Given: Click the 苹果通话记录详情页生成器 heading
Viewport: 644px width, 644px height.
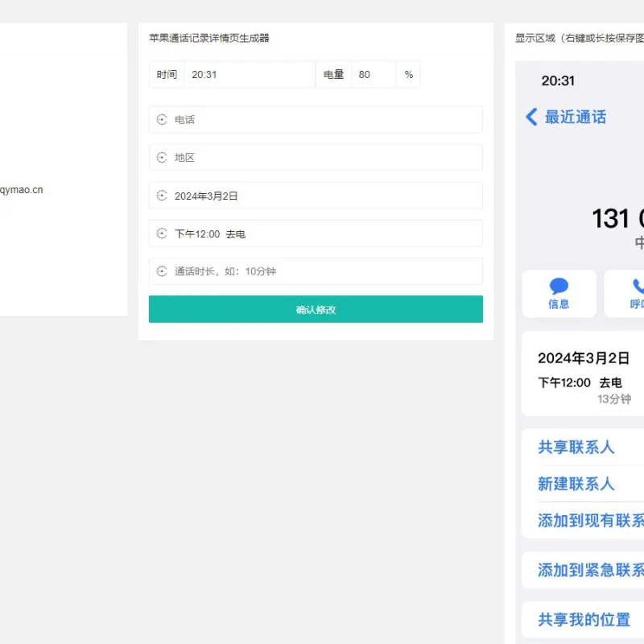Looking at the screenshot, I should (209, 38).
